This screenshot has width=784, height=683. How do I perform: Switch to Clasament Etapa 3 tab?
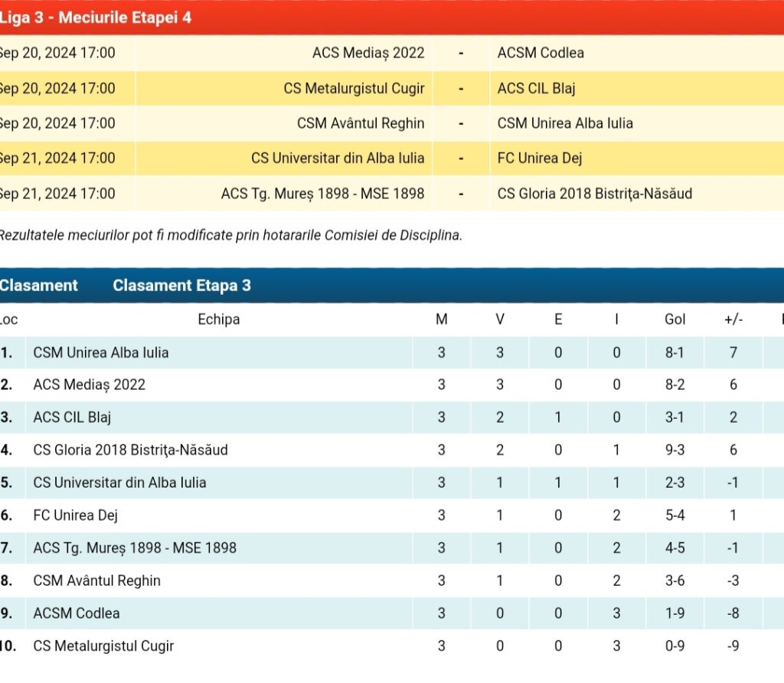click(x=181, y=286)
